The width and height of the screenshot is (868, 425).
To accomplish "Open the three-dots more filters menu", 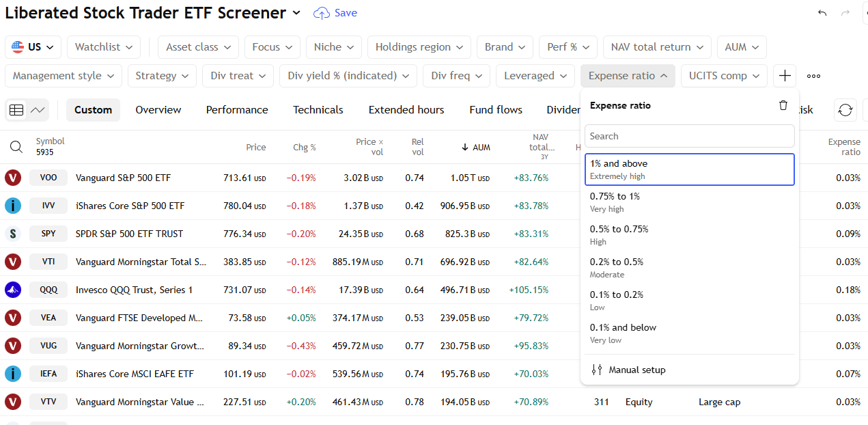I will pyautogui.click(x=813, y=76).
